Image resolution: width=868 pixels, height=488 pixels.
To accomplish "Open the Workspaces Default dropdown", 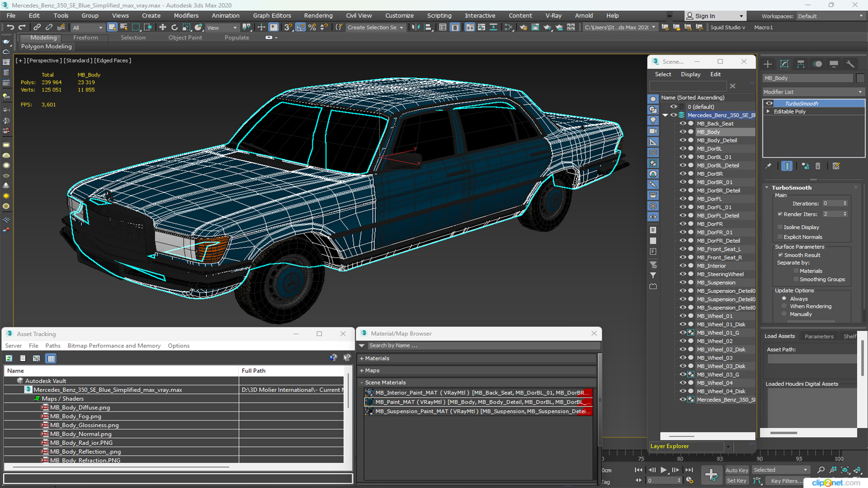I will pos(830,16).
